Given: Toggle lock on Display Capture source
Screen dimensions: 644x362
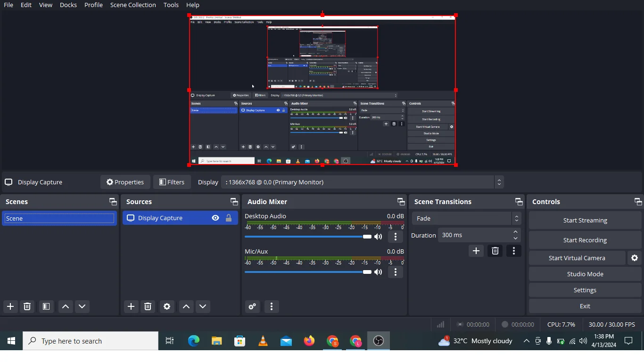Looking at the screenshot, I should [x=229, y=218].
